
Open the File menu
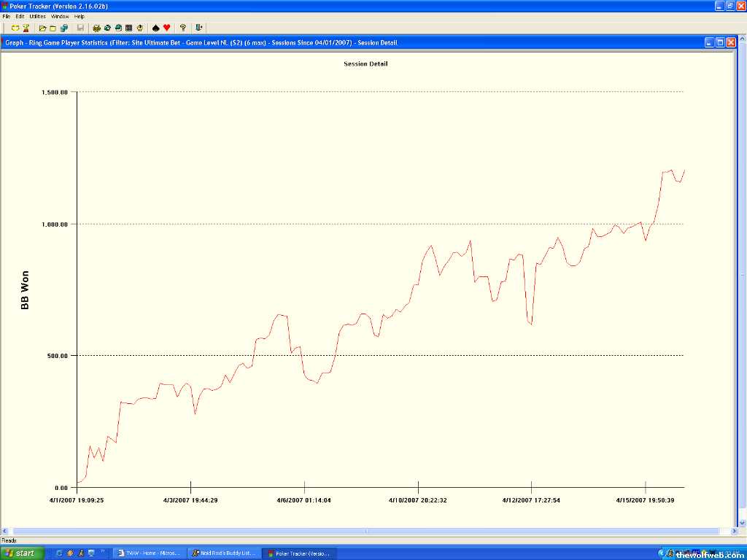pyautogui.click(x=7, y=16)
